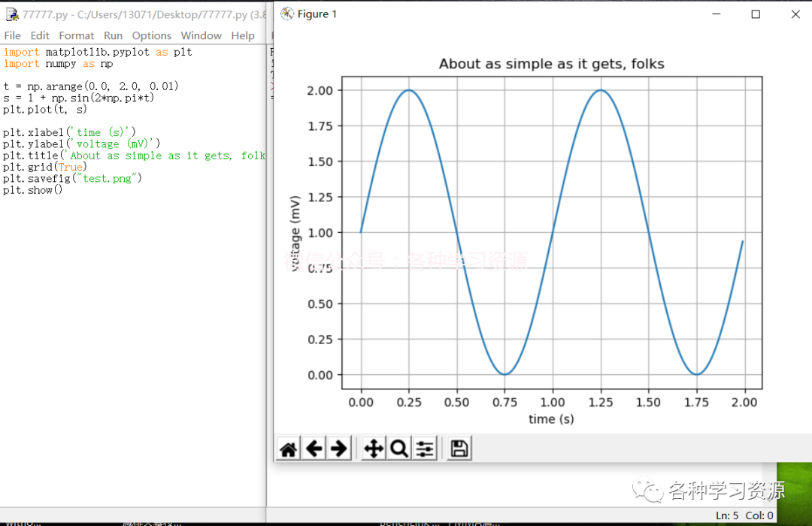Open the Options menu in IDLE
The height and width of the screenshot is (526, 812).
tap(152, 36)
